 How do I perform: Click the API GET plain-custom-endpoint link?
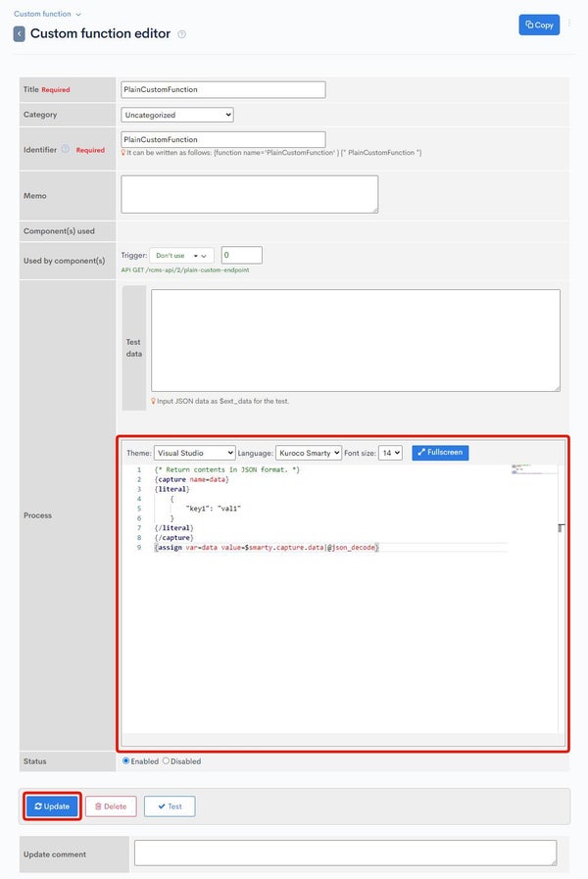pos(185,270)
